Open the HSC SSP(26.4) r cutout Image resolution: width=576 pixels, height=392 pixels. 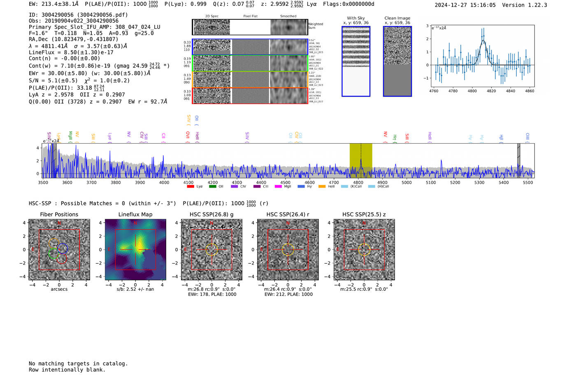288,250
